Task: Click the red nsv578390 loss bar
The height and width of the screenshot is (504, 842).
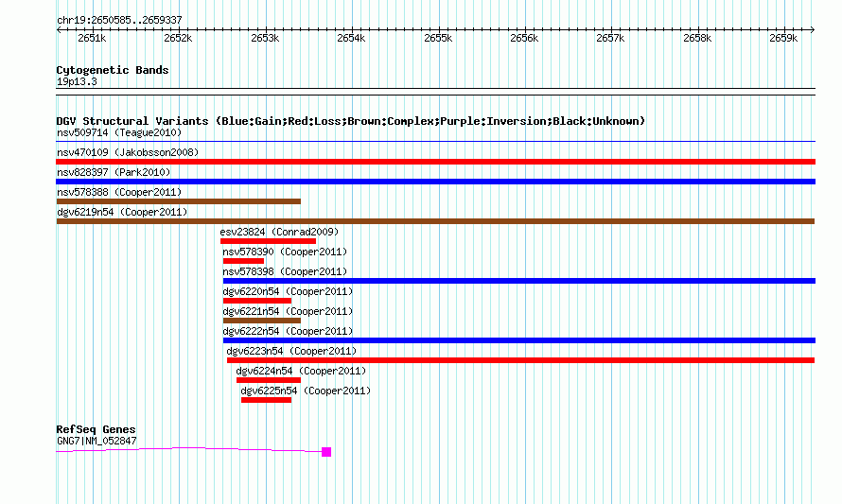Action: click(x=243, y=261)
